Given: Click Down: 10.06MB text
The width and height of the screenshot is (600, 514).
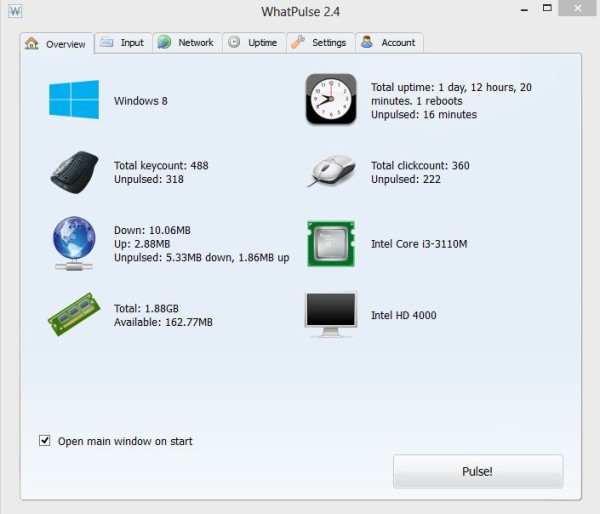Looking at the screenshot, I should pyautogui.click(x=152, y=230).
